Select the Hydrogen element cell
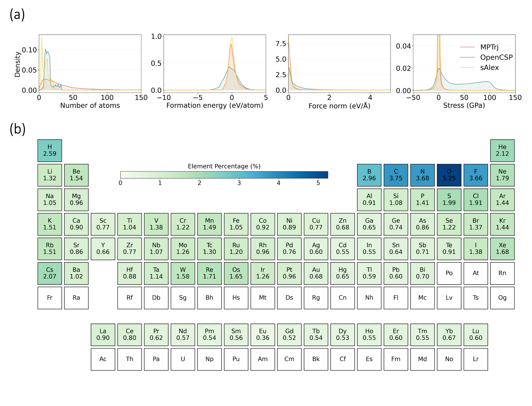532x406 pixels. click(x=49, y=150)
